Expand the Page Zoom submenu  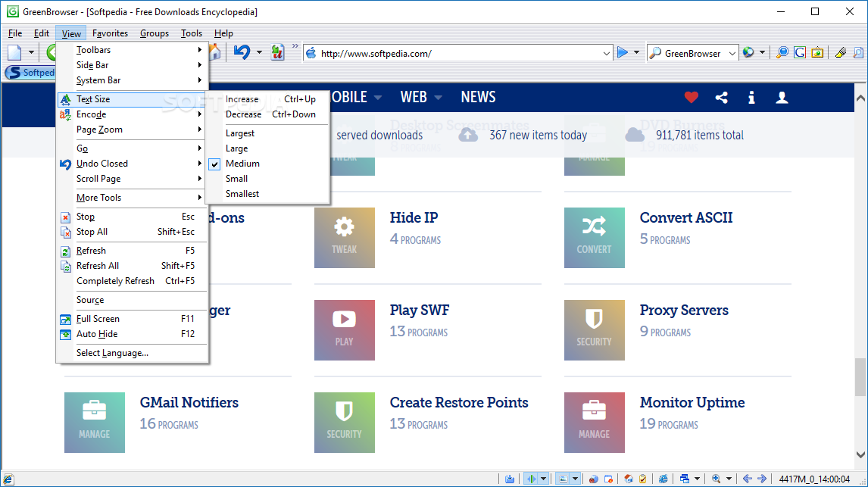tap(133, 130)
